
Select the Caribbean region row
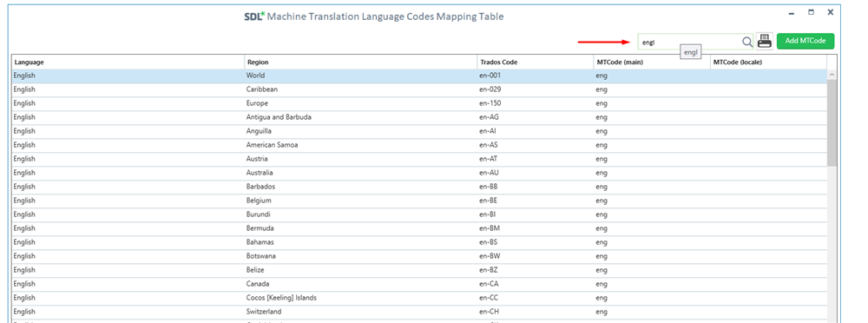pyautogui.click(x=419, y=89)
